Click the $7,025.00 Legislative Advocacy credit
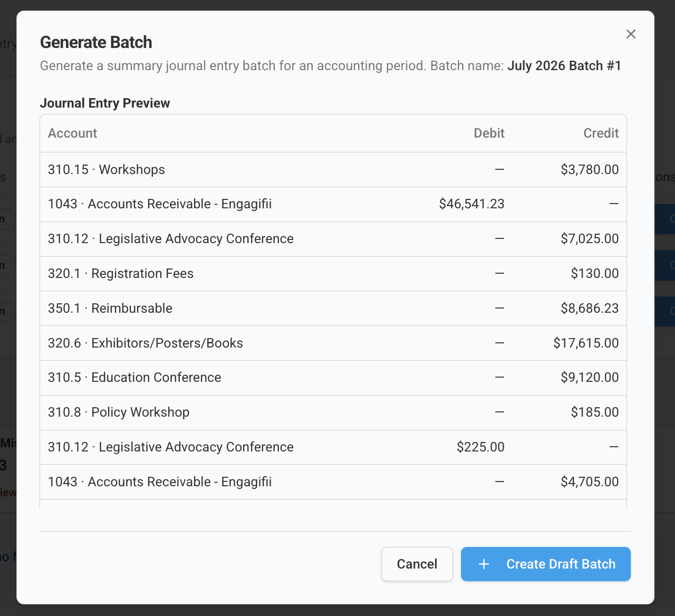The height and width of the screenshot is (616, 675). click(x=590, y=239)
